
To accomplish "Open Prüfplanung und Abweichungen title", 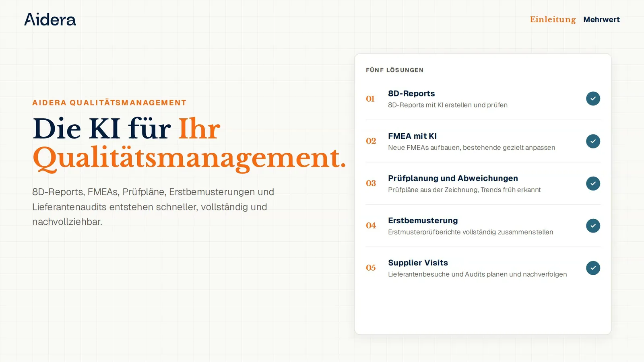I will (x=453, y=178).
